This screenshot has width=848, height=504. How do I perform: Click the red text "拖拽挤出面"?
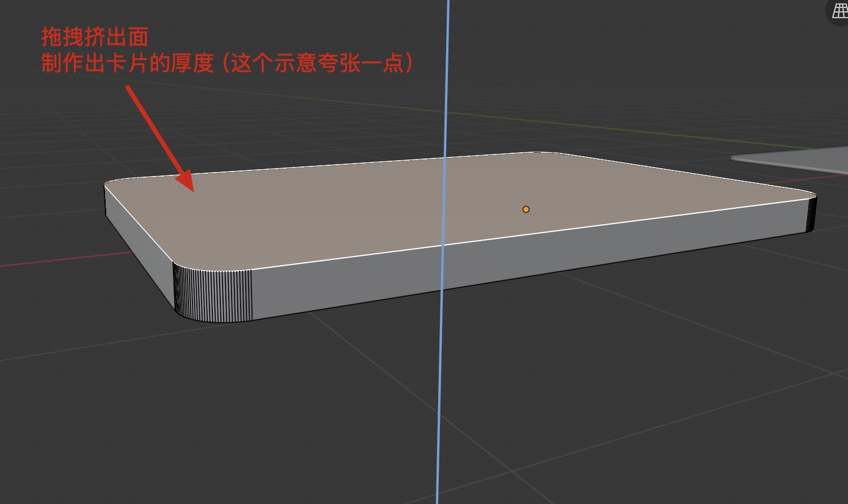point(95,37)
